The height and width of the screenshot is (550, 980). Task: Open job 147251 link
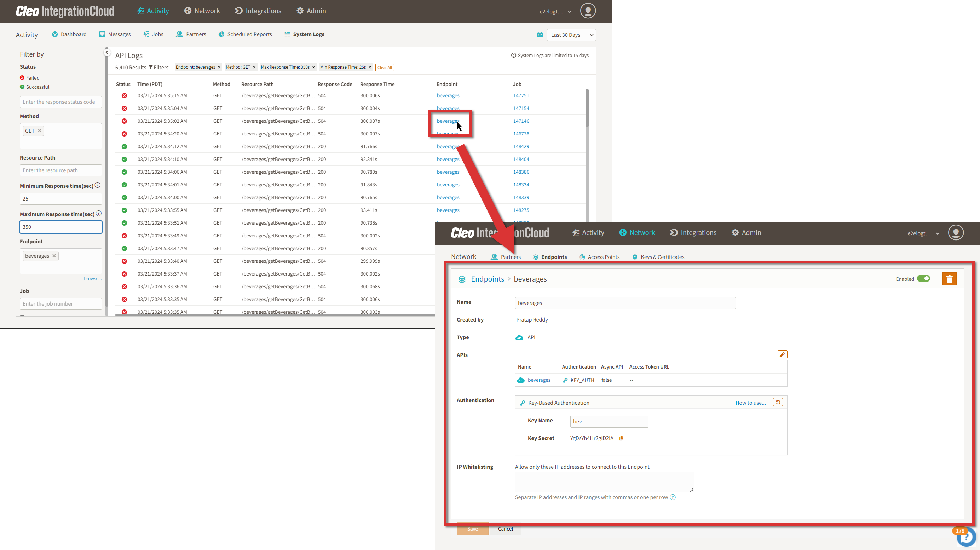point(521,96)
